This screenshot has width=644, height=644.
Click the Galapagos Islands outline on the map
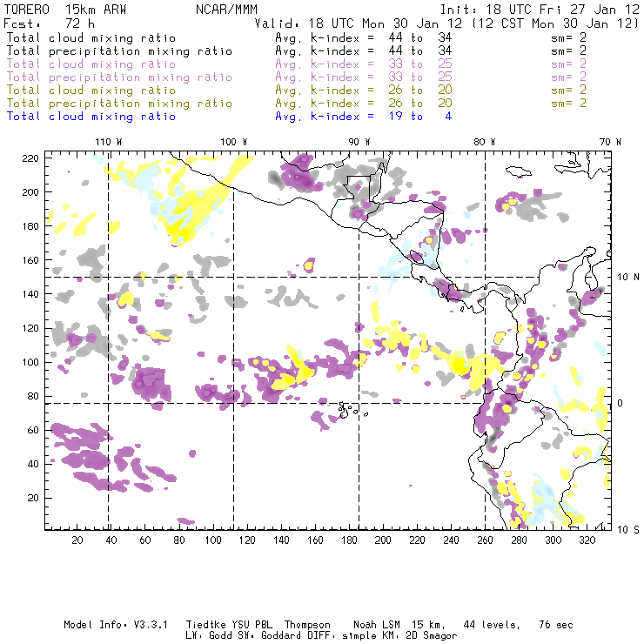tap(349, 407)
